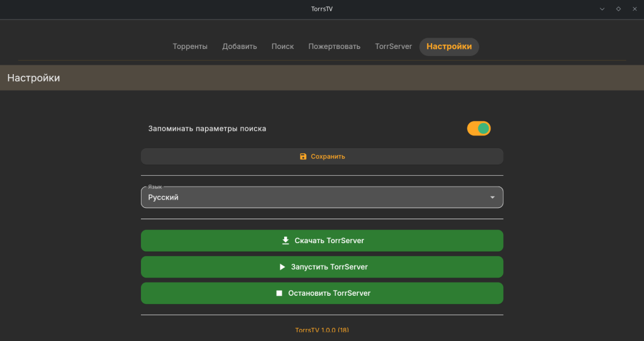Click the window maximize diamond icon
The height and width of the screenshot is (341, 644).
(x=618, y=9)
